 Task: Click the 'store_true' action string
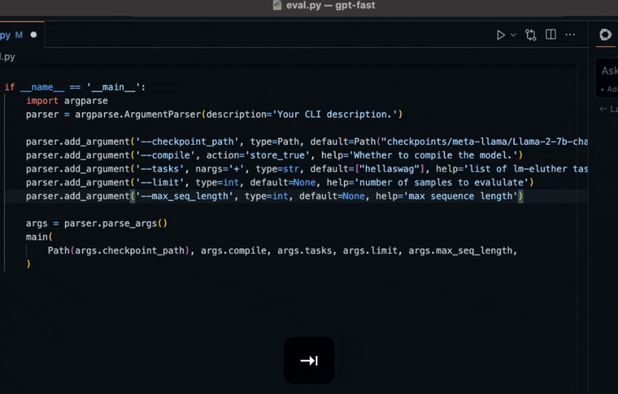coord(277,155)
